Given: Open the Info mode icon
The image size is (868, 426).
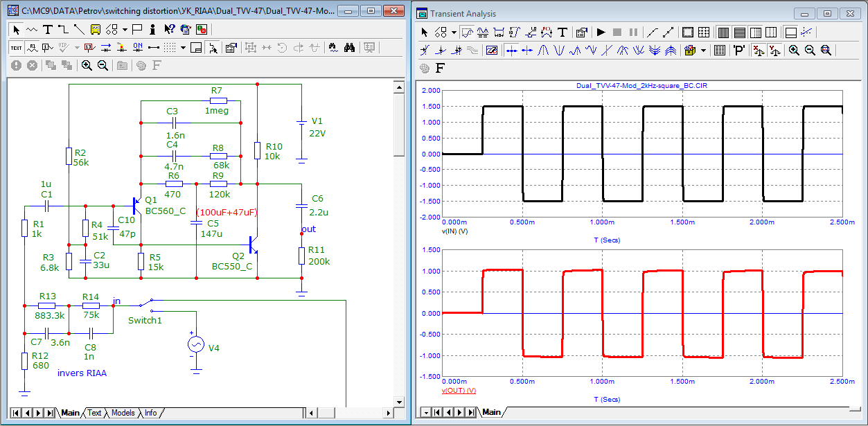Looking at the screenshot, I should click(152, 30).
